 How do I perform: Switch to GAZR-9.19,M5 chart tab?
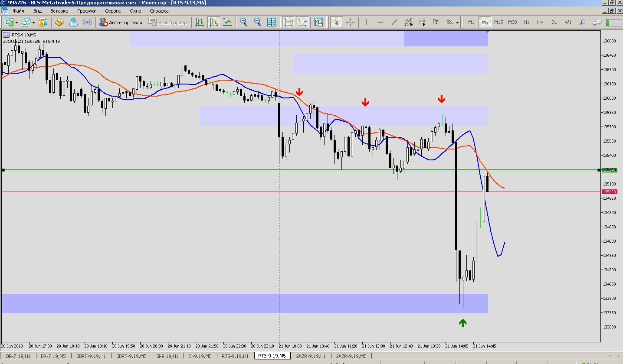351,356
